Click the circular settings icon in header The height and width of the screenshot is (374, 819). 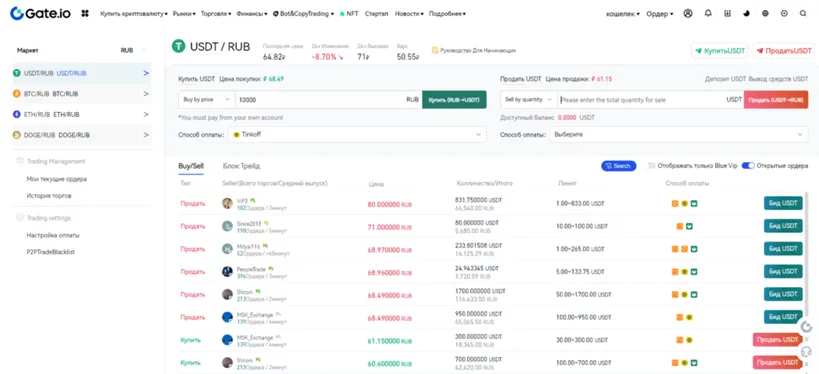point(784,14)
